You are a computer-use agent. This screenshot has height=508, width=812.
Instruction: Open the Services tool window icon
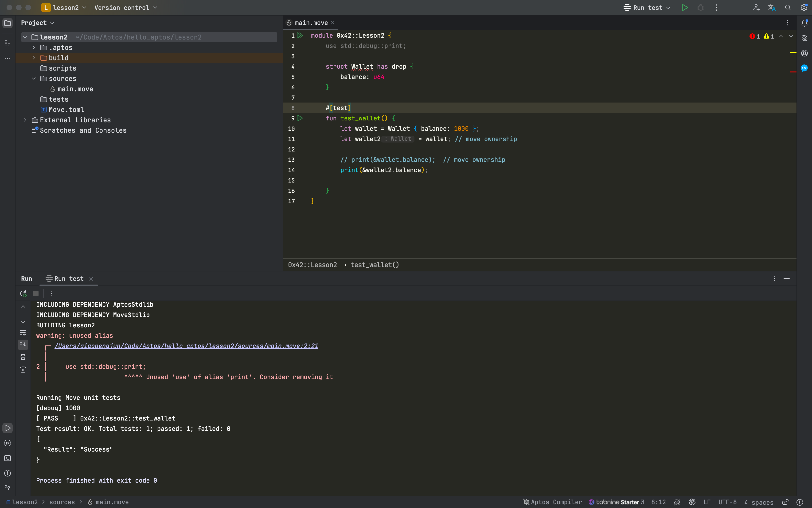pos(7,443)
